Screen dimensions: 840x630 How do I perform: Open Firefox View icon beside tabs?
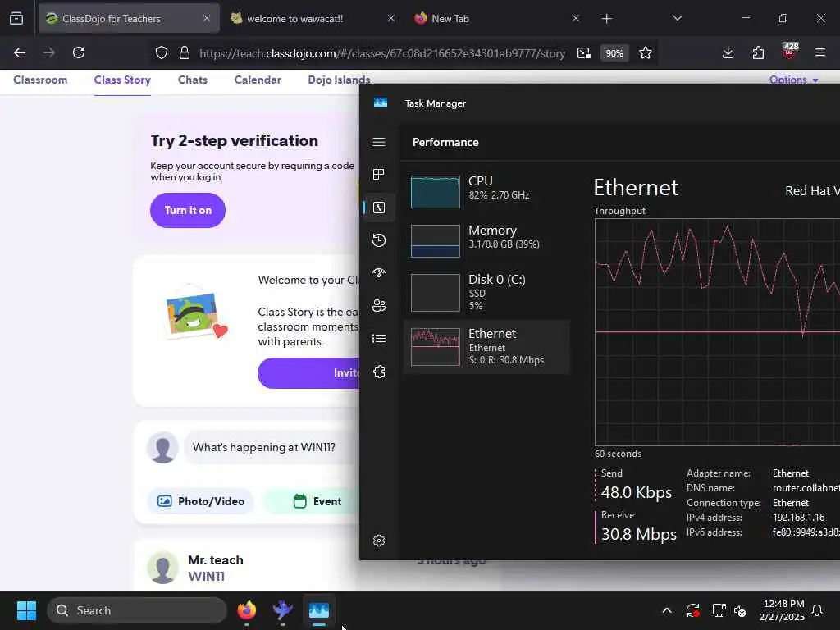tap(16, 18)
